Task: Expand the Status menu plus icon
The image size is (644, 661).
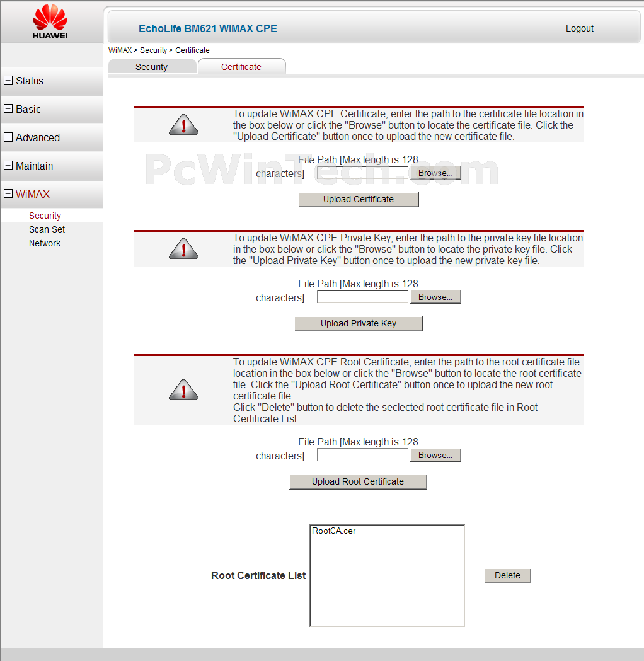Action: (8, 80)
